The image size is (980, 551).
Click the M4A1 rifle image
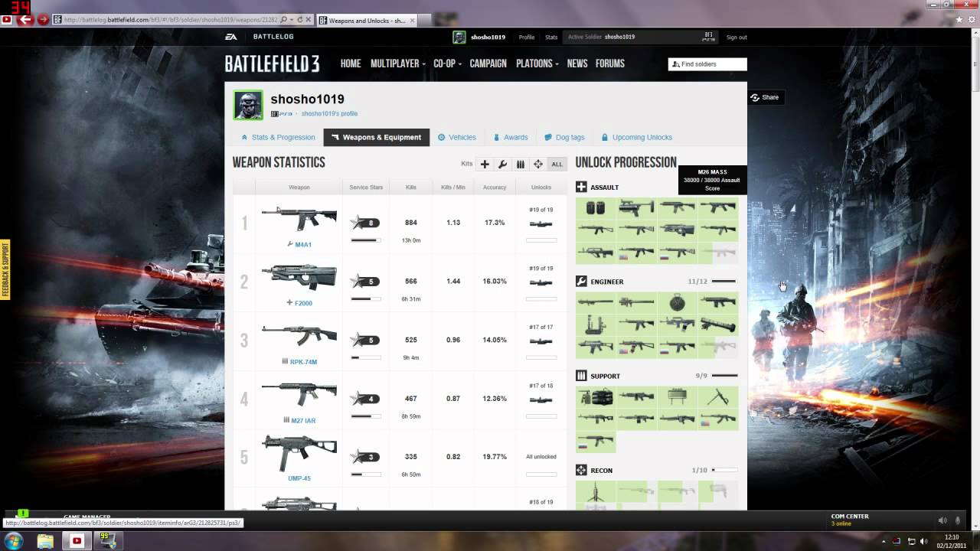pyautogui.click(x=299, y=220)
